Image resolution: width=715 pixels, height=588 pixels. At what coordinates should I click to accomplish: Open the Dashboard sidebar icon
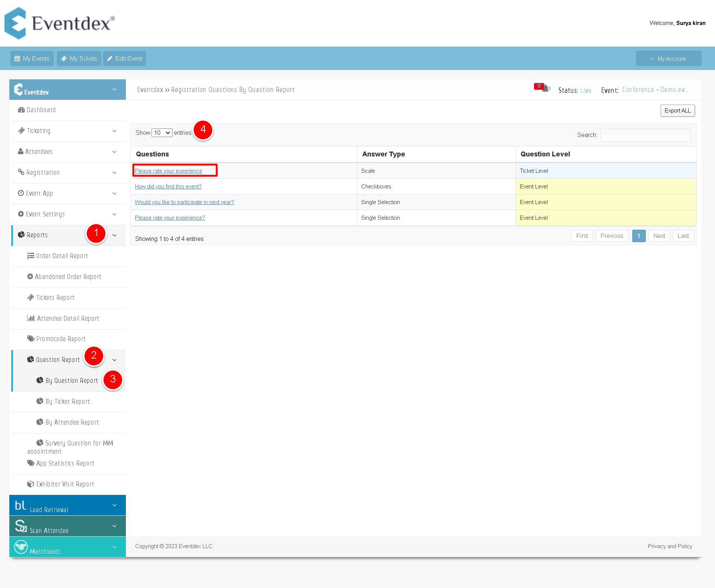coord(21,110)
